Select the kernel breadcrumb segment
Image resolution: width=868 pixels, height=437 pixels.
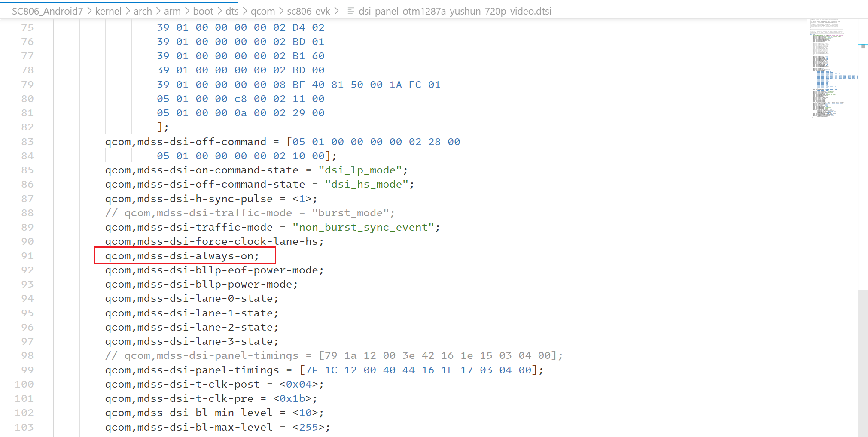[108, 11]
